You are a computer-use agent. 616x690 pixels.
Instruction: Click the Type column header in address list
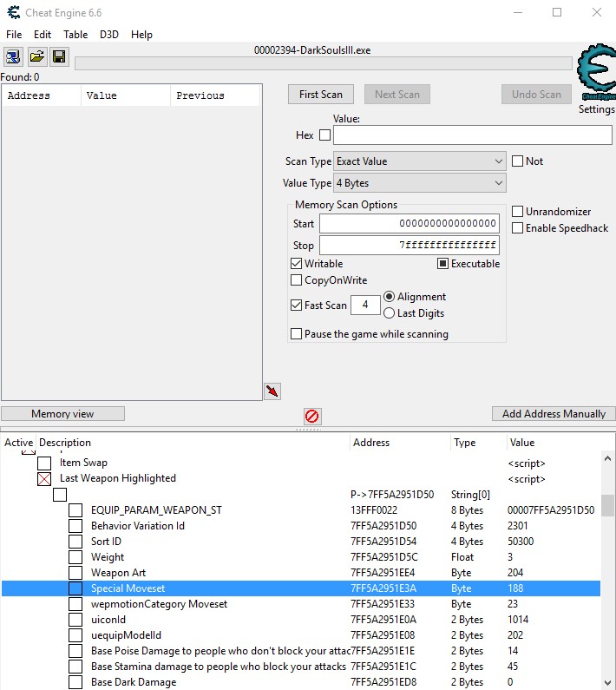[x=479, y=443]
